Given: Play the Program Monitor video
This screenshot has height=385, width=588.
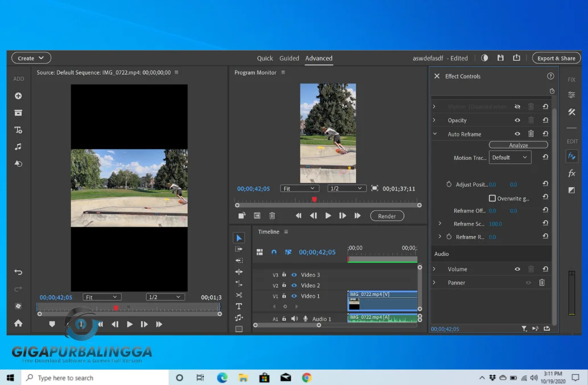Looking at the screenshot, I should tap(328, 216).
